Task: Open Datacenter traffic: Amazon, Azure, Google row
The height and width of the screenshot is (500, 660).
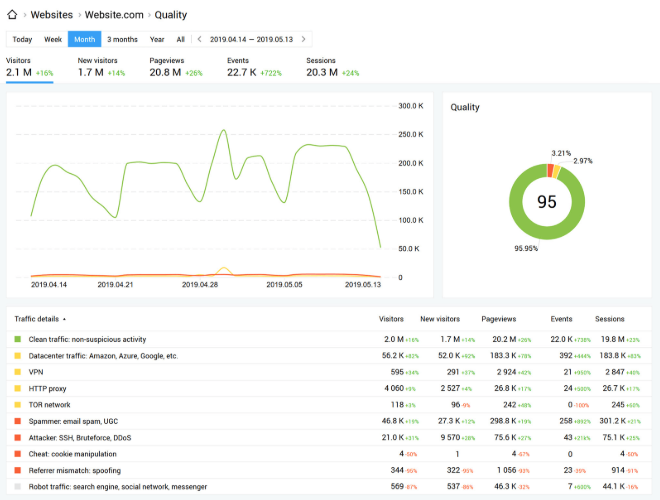Action: [103, 356]
